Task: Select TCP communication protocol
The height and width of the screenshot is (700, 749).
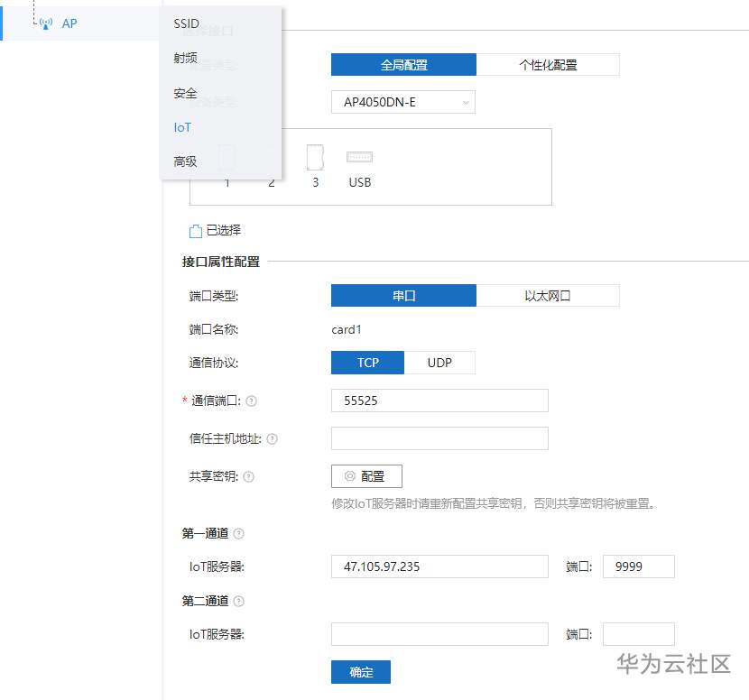Action: point(367,363)
